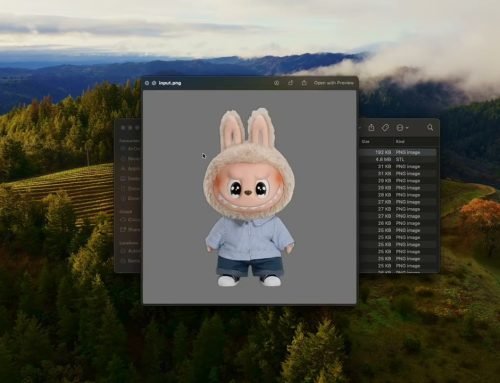Open Desktop in Finder sidebar
This screenshot has width=500, height=383.
tap(131, 178)
